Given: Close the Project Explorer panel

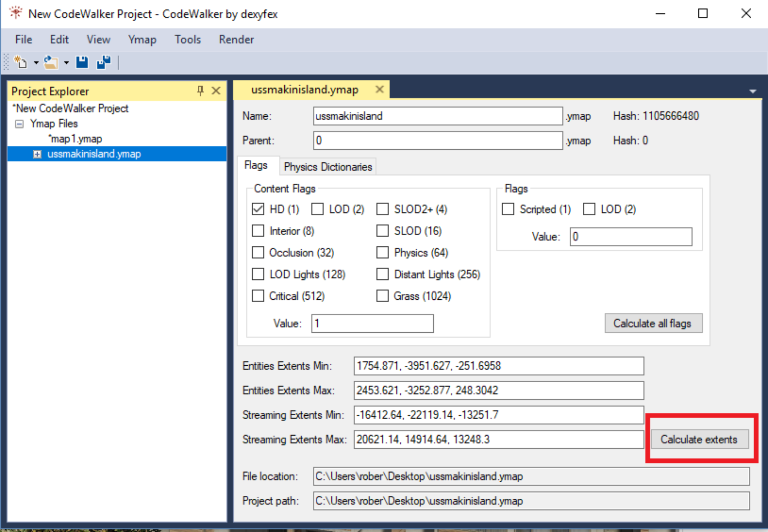Looking at the screenshot, I should pos(216,91).
